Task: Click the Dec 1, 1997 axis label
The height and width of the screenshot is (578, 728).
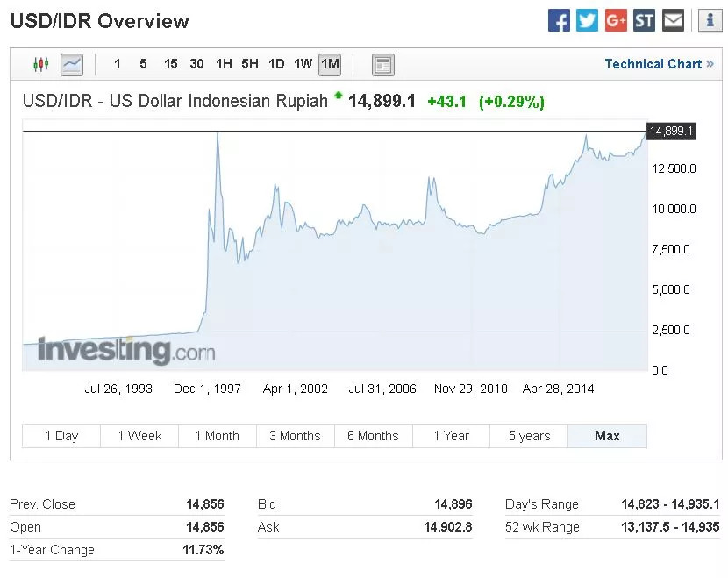Action: point(207,389)
